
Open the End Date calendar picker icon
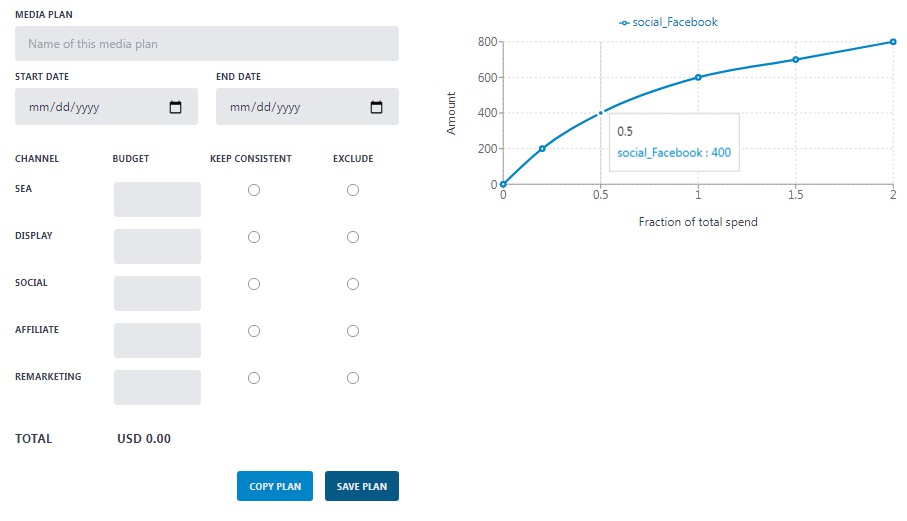(x=377, y=107)
